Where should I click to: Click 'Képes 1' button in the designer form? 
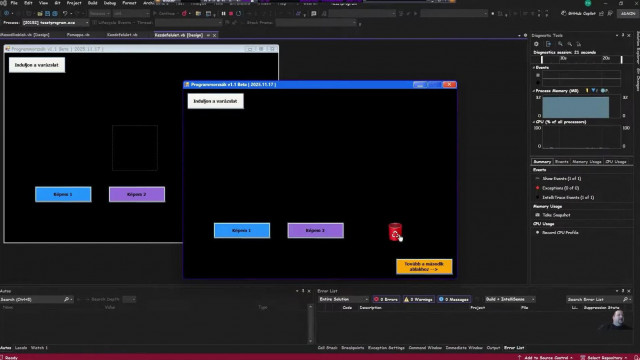63,194
